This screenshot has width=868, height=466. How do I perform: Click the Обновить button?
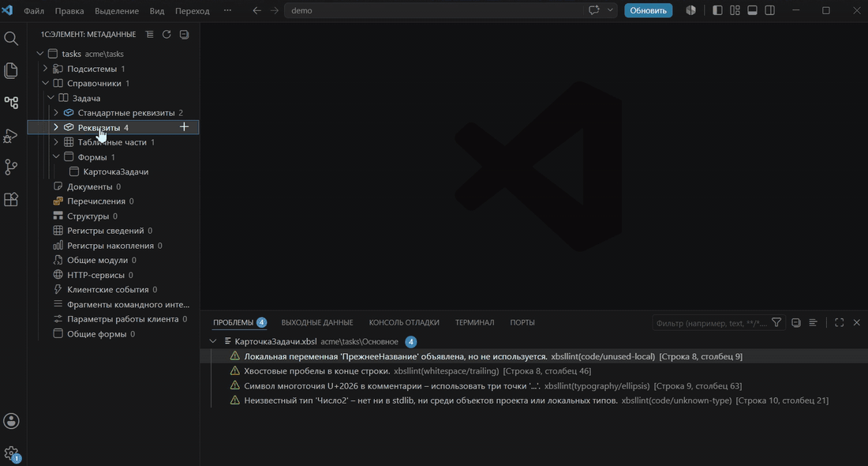pyautogui.click(x=648, y=10)
